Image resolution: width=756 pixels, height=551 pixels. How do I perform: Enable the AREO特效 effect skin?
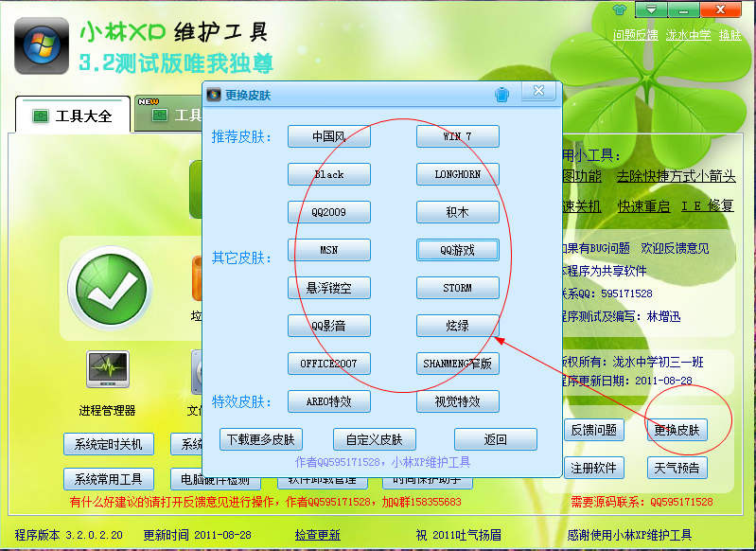coord(328,401)
